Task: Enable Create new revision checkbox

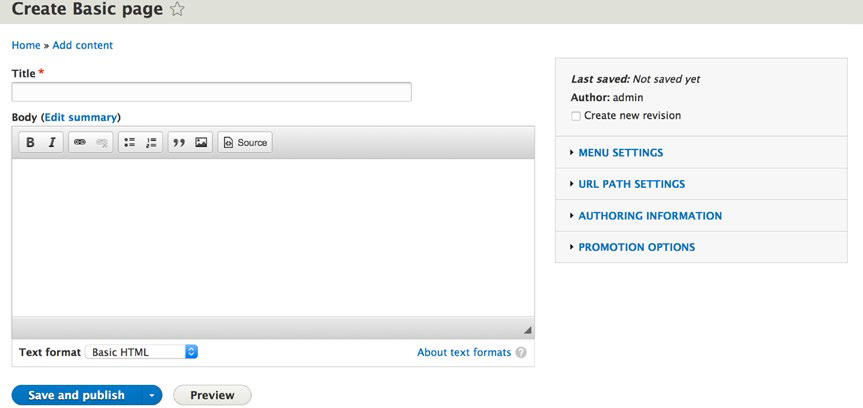Action: pos(576,116)
